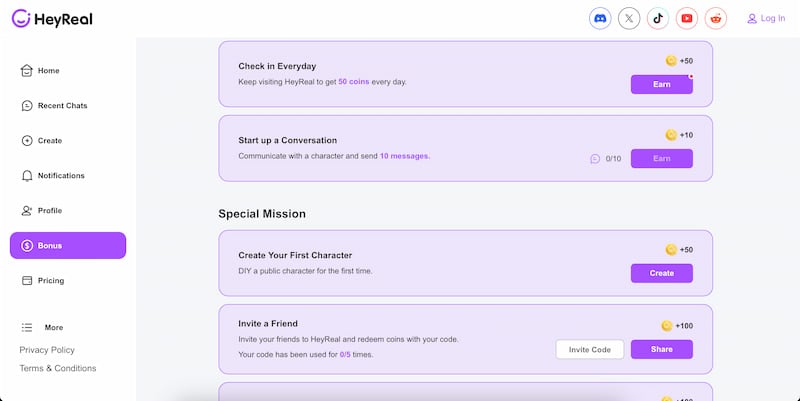Click the Profile person icon
The image size is (800, 401).
[27, 210]
